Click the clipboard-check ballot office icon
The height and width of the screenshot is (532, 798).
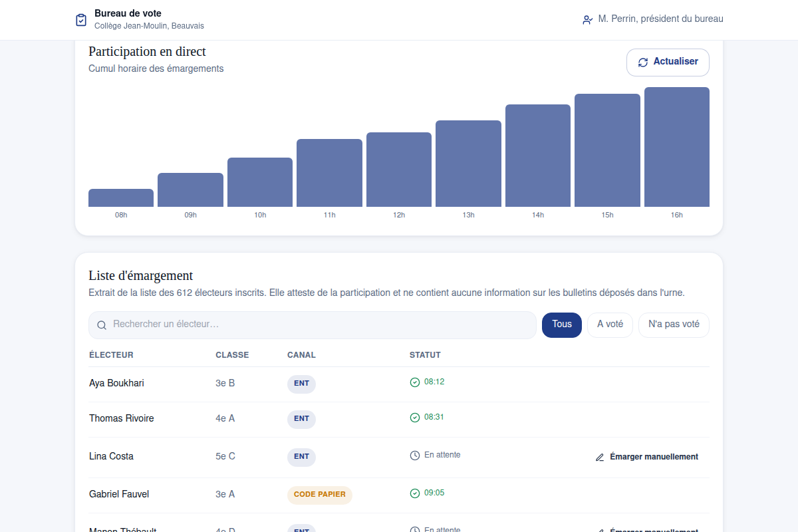pos(81,20)
